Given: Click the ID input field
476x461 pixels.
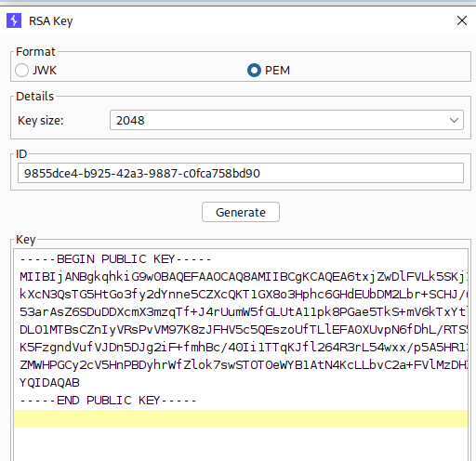Looking at the screenshot, I should (241, 173).
